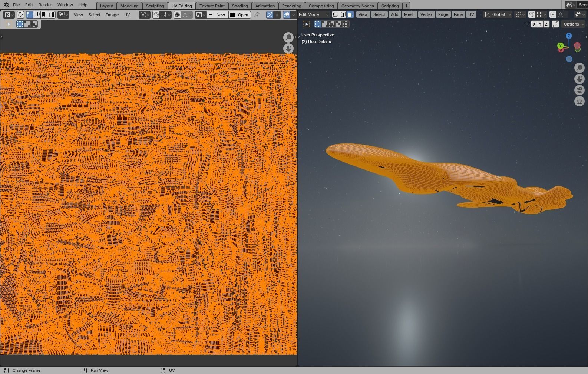Viewport: 588px width, 374px height.
Task: Toggle Y axis mesh symmetry
Action: [x=540, y=24]
